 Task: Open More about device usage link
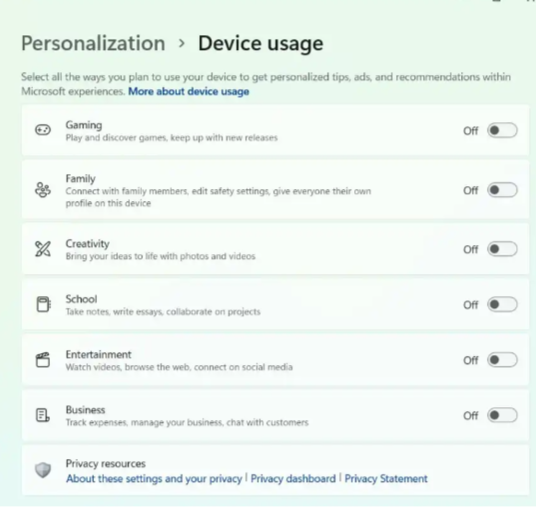pos(189,92)
